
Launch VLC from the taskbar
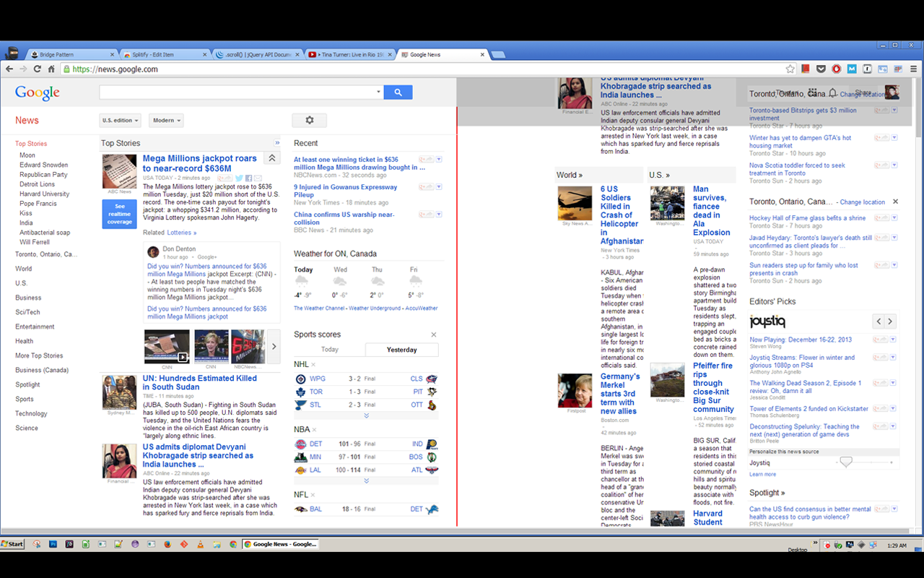click(200, 544)
